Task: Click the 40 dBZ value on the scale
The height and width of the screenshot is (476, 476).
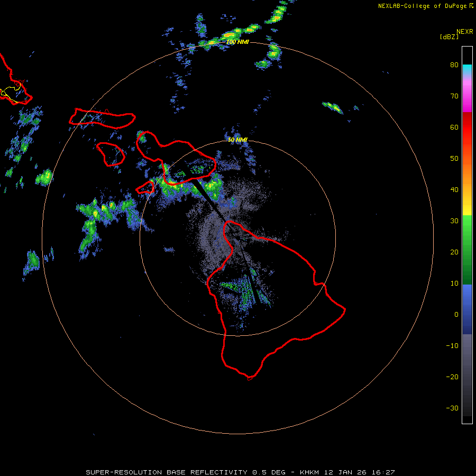Action: tap(454, 190)
